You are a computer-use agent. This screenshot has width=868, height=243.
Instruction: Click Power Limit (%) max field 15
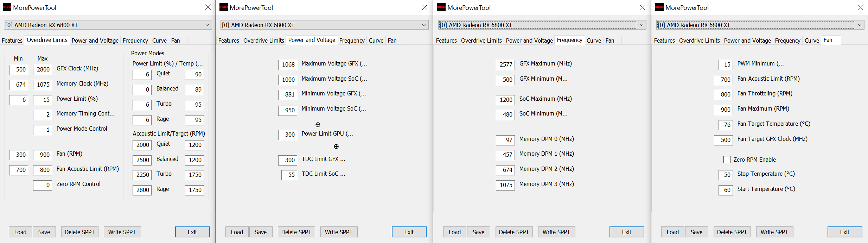pyautogui.click(x=43, y=100)
